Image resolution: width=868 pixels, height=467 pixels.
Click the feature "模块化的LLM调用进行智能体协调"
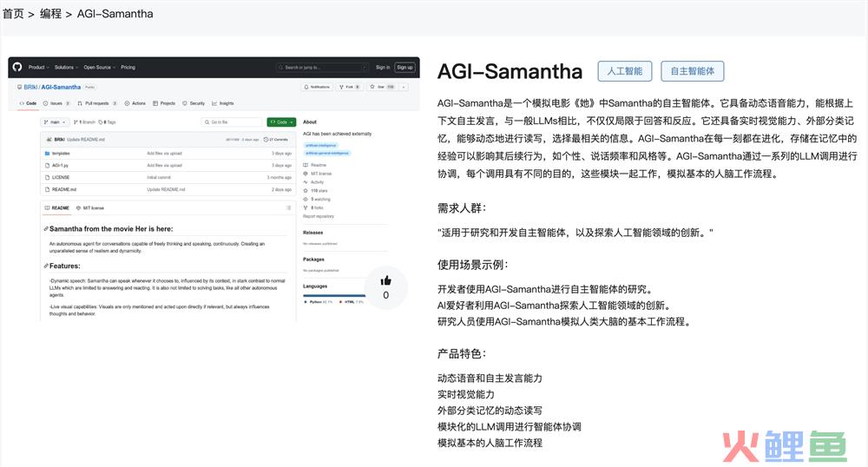coord(510,426)
